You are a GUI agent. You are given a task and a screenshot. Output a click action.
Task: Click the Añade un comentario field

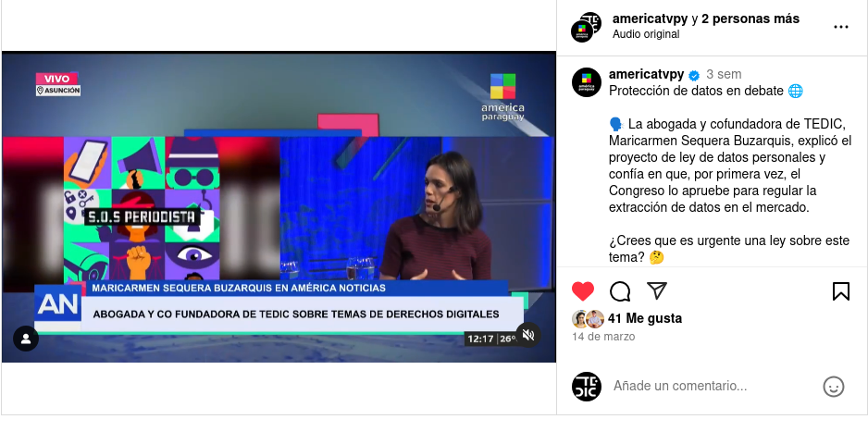pos(714,386)
